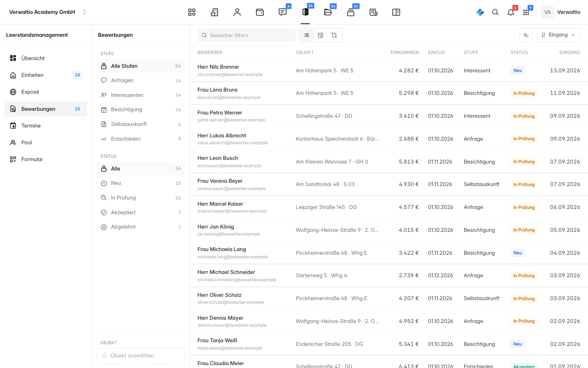588x368 pixels.
Task: Open the apps grid launcher icon
Action: click(526, 12)
